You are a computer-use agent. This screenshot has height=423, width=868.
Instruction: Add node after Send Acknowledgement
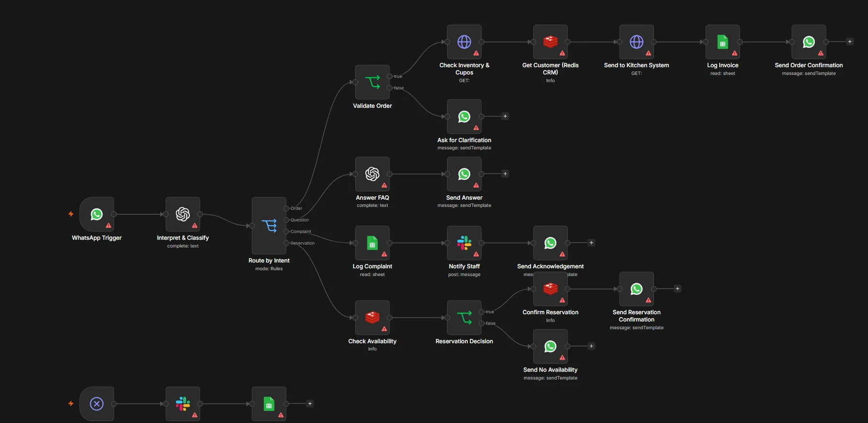591,243
